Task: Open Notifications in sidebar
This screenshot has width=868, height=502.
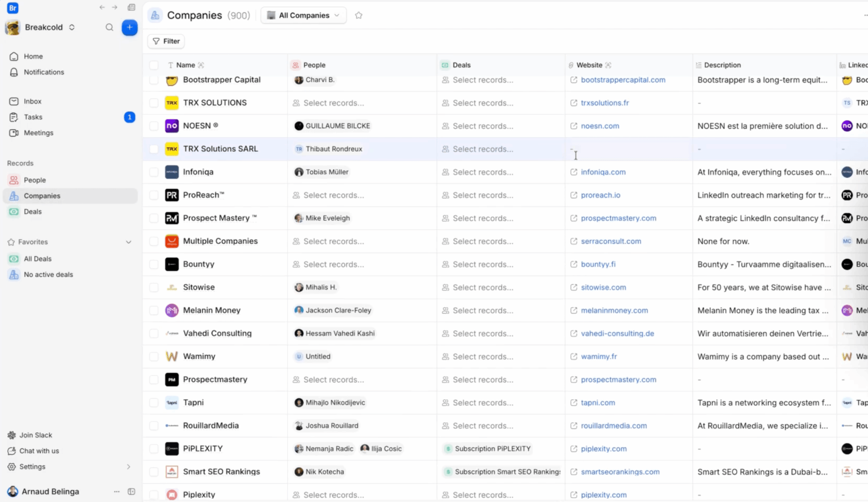Action: (70, 72)
